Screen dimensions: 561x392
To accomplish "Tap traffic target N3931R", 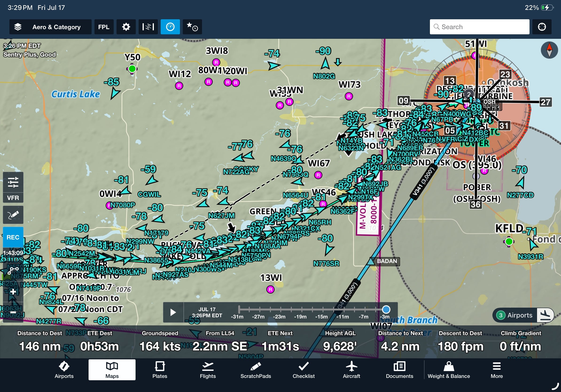I will [533, 245].
